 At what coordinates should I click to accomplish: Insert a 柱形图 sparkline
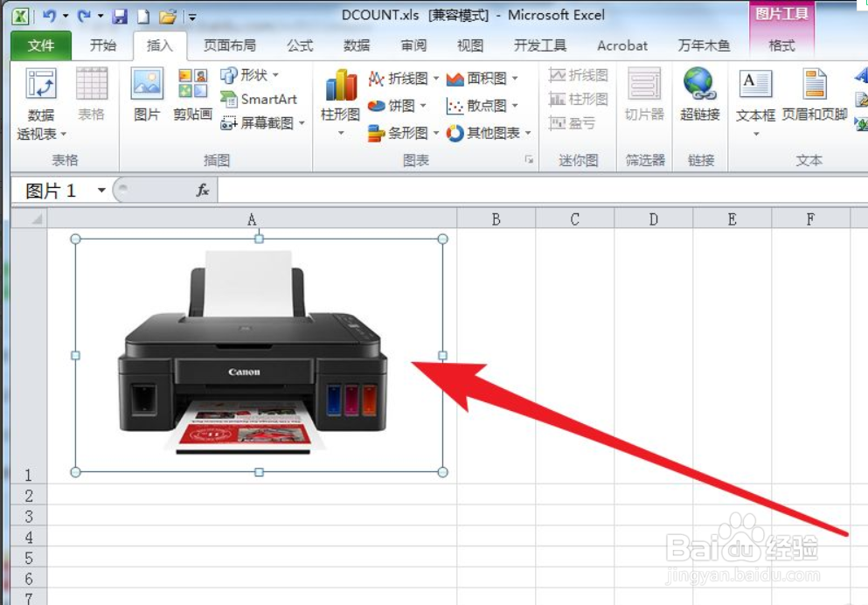[579, 99]
